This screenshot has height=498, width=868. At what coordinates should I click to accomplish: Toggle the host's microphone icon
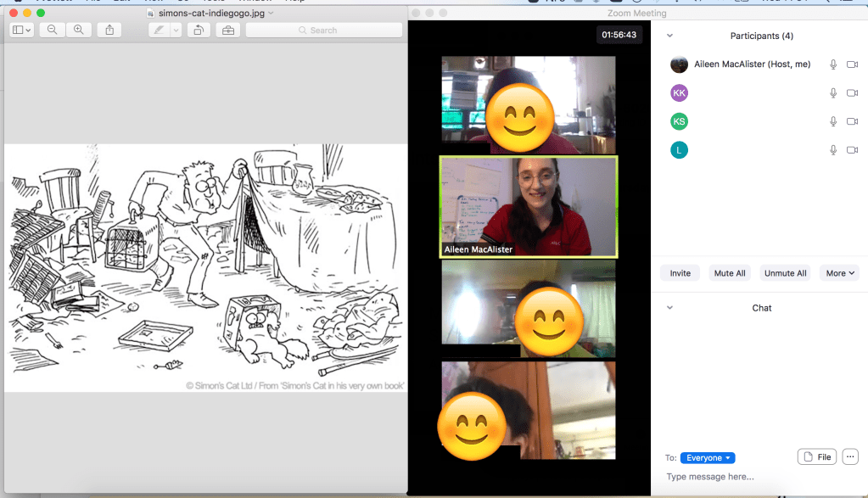[833, 64]
